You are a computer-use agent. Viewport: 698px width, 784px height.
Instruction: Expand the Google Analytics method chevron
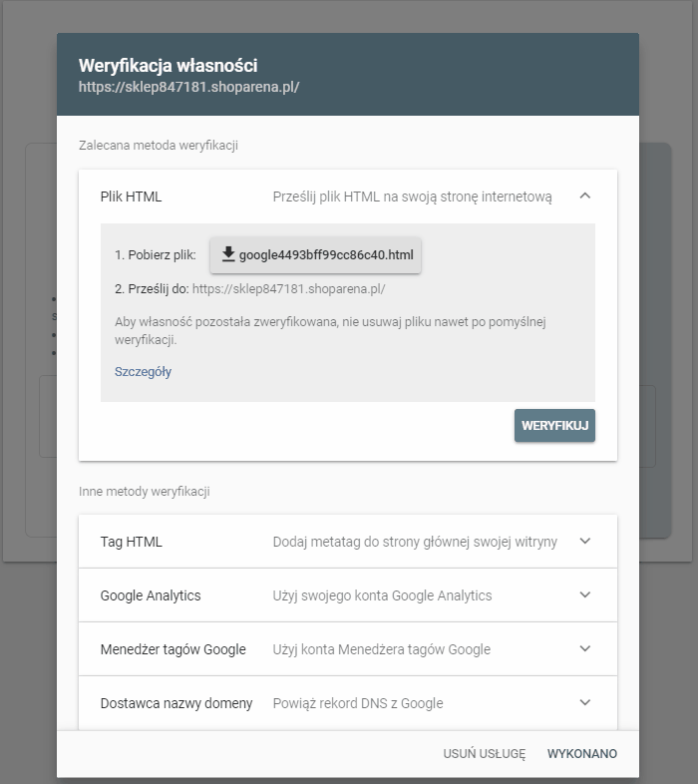click(x=585, y=595)
